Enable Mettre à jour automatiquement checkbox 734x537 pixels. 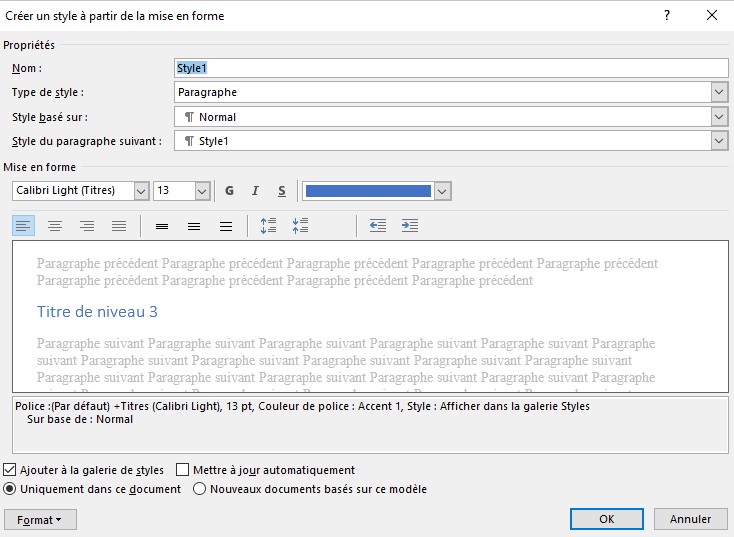[x=182, y=470]
